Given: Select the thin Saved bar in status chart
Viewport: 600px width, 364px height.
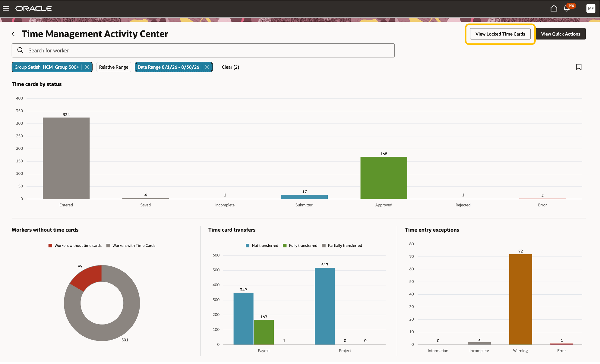Looking at the screenshot, I should click(146, 198).
